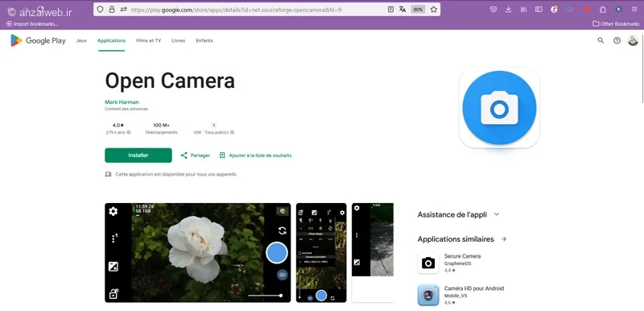Select the Applications tab

[111, 40]
